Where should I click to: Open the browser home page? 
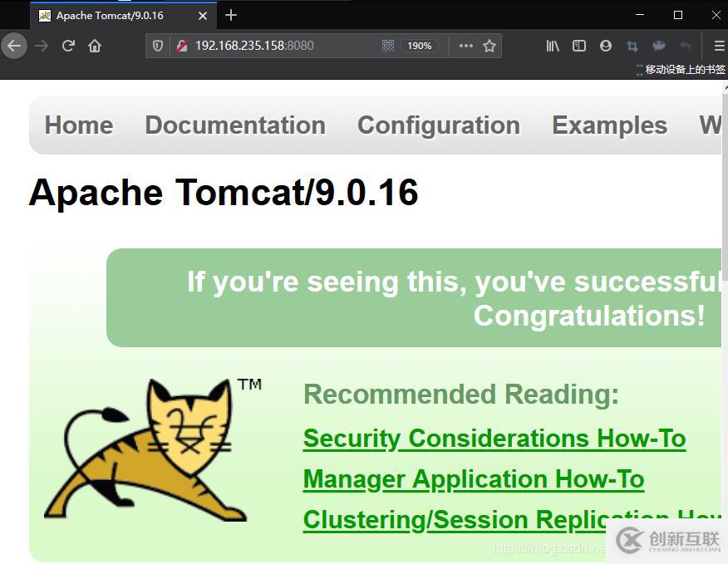[x=95, y=46]
